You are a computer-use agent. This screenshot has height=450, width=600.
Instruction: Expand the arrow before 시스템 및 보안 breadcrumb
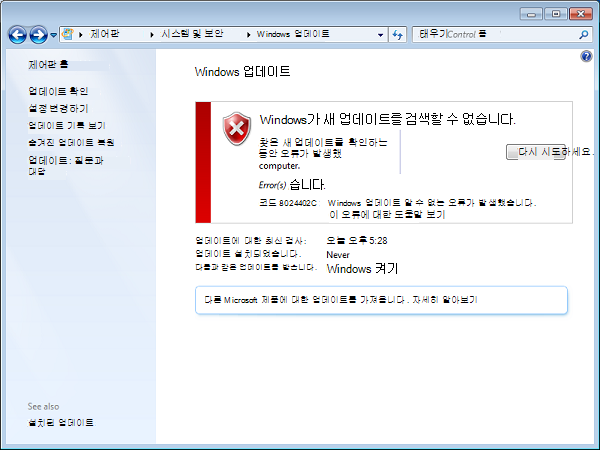tap(152, 35)
